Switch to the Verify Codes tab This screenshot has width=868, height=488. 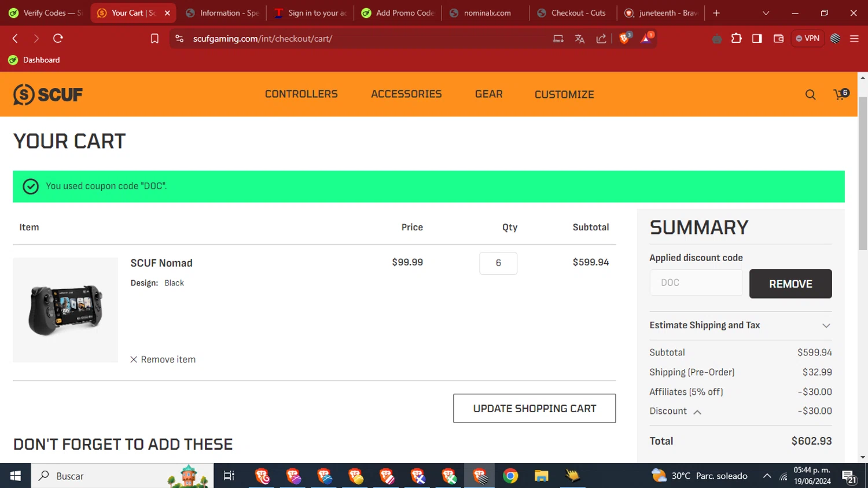[x=45, y=13]
